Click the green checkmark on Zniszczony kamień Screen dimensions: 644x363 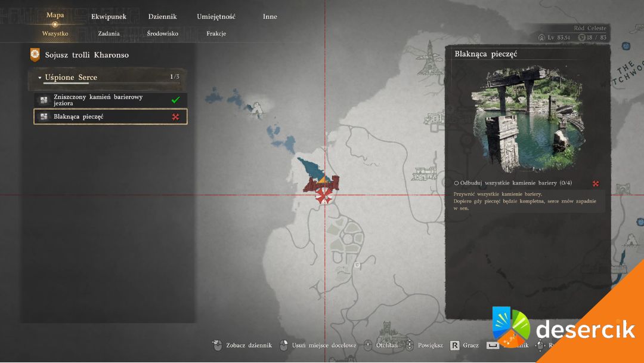pyautogui.click(x=175, y=100)
